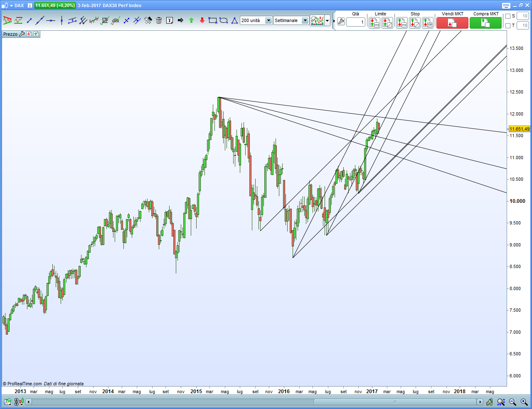The height and width of the screenshot is (409, 532).
Task: Click the horizontal scrollbar right arrow
Action: [x=480, y=402]
